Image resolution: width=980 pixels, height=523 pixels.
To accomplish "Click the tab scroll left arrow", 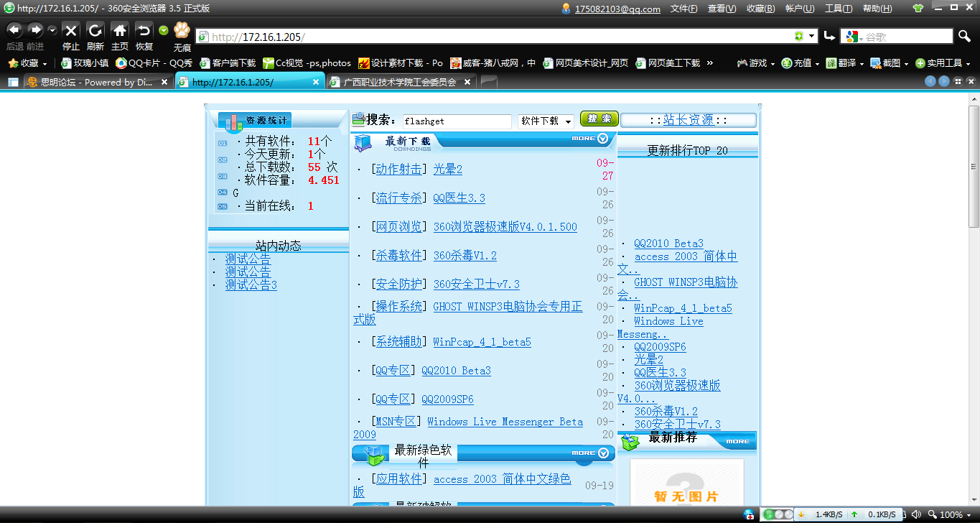I will pyautogui.click(x=930, y=82).
